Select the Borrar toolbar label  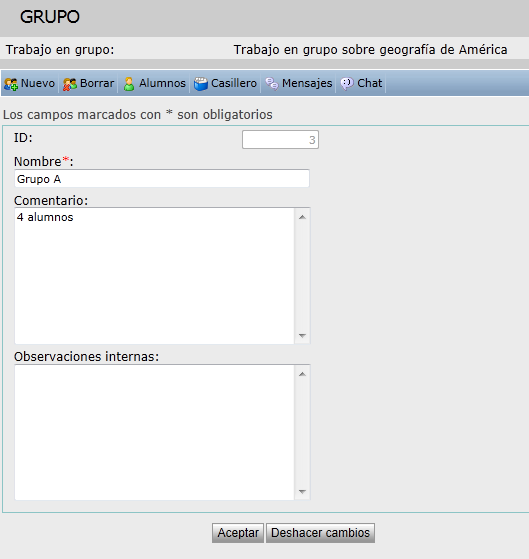(97, 83)
